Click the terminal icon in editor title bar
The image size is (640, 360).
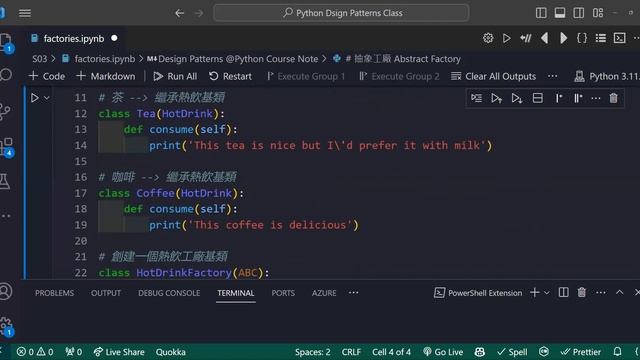coord(620,38)
